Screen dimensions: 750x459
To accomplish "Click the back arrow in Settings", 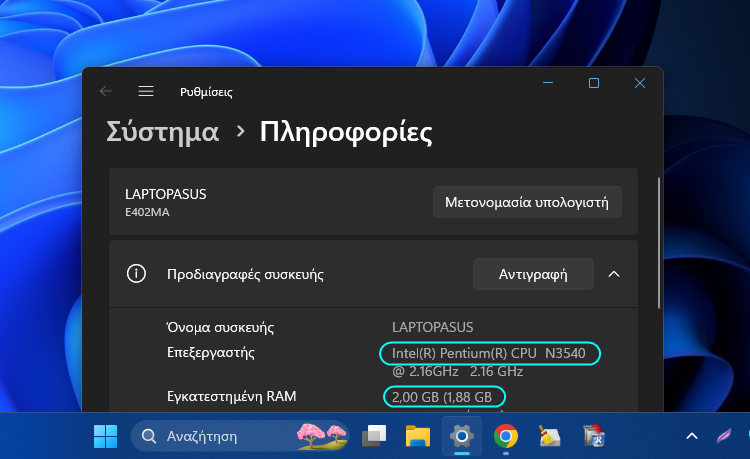I will 106,91.
